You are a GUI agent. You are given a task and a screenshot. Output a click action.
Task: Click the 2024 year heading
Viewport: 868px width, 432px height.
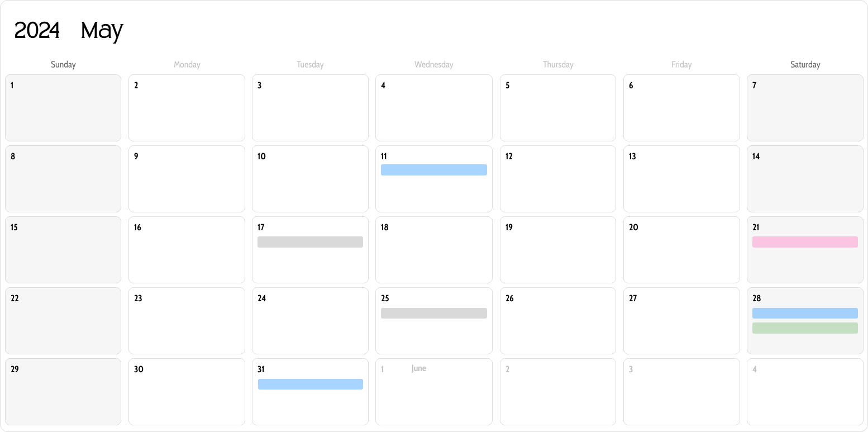pyautogui.click(x=37, y=30)
